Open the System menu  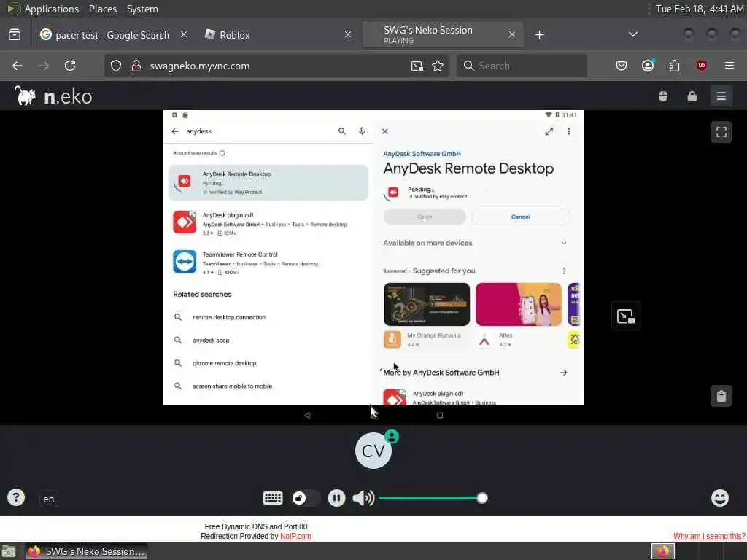(142, 9)
